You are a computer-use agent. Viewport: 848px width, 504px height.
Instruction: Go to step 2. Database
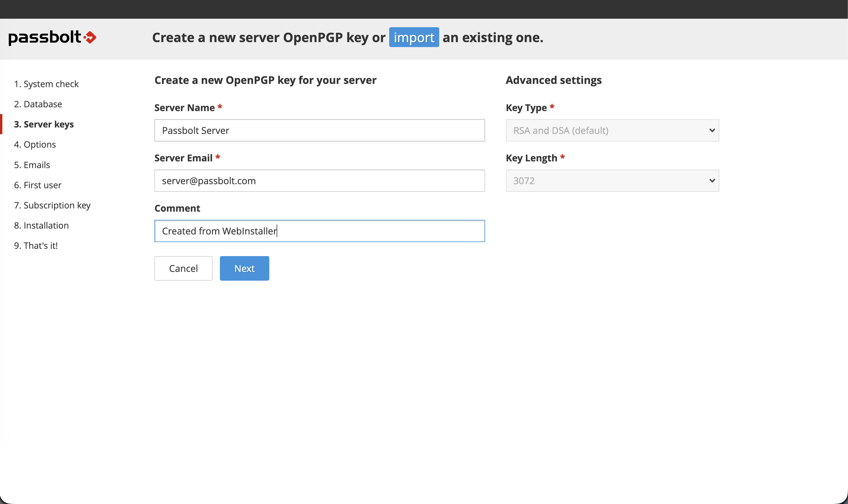click(x=38, y=104)
